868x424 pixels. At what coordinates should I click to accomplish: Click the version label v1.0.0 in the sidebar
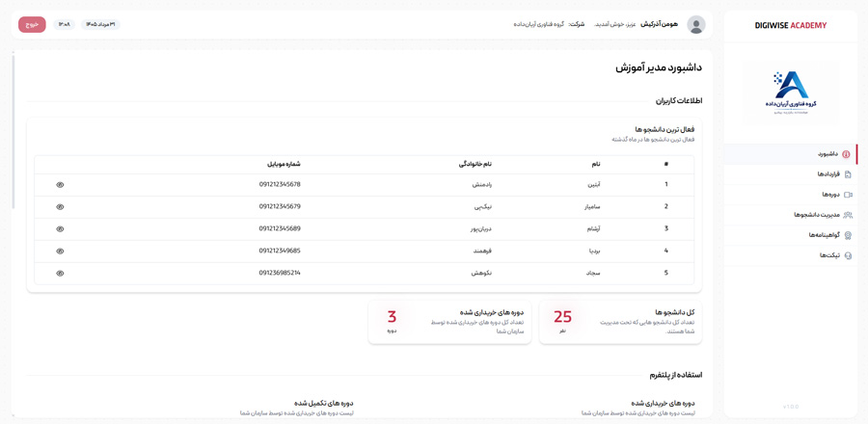(x=791, y=407)
